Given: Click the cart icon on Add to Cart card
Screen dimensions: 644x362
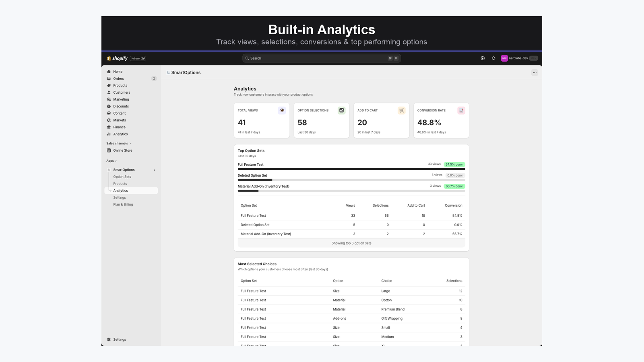Looking at the screenshot, I should coord(401,110).
